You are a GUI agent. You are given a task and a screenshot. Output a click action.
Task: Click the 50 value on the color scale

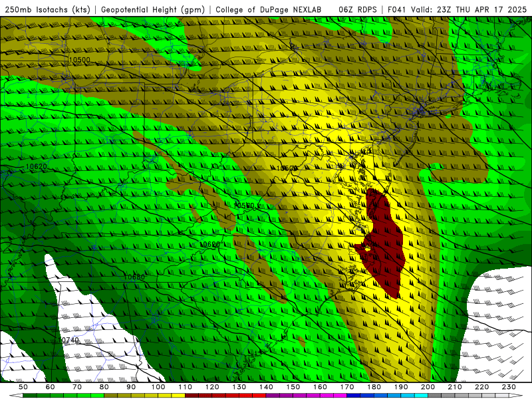(x=23, y=387)
